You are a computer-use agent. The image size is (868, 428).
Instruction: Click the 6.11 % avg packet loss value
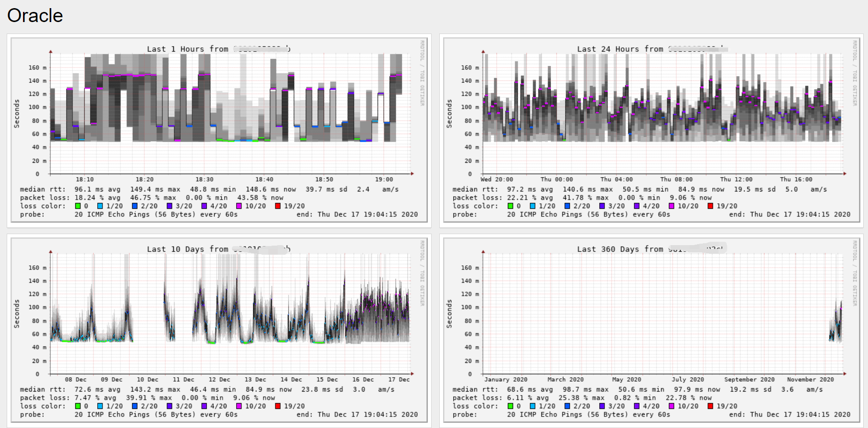pos(528,398)
